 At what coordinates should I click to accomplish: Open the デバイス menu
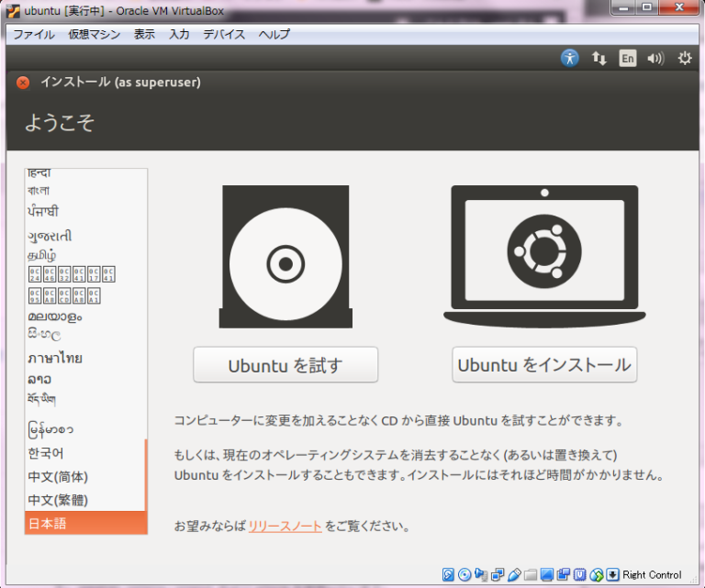224,34
